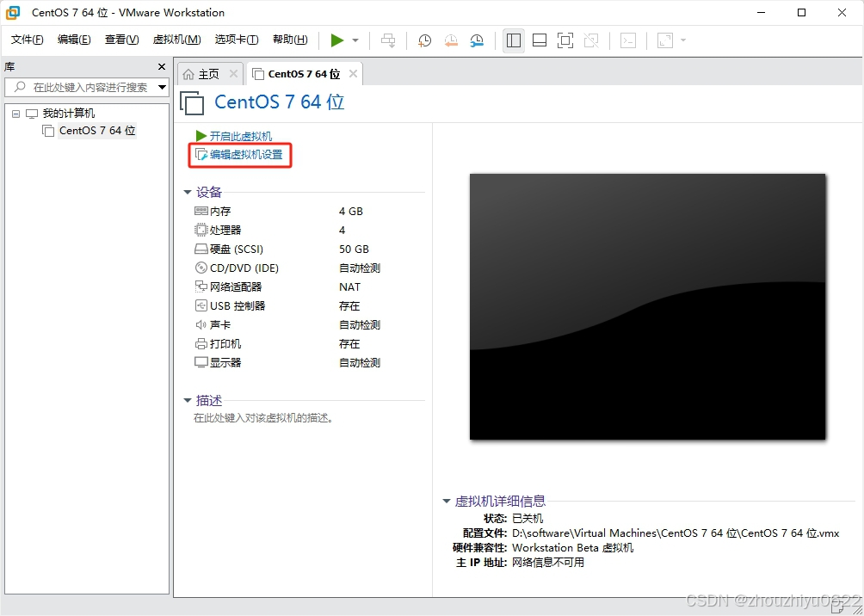This screenshot has width=864, height=616.
Task: Click the Workstation Beta 虚拟机 compatibility text
Action: [x=572, y=548]
